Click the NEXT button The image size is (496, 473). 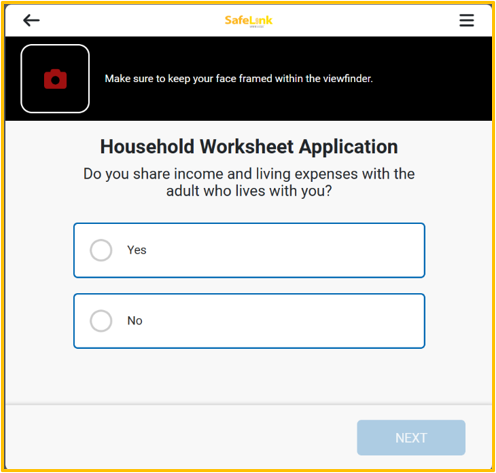point(411,438)
